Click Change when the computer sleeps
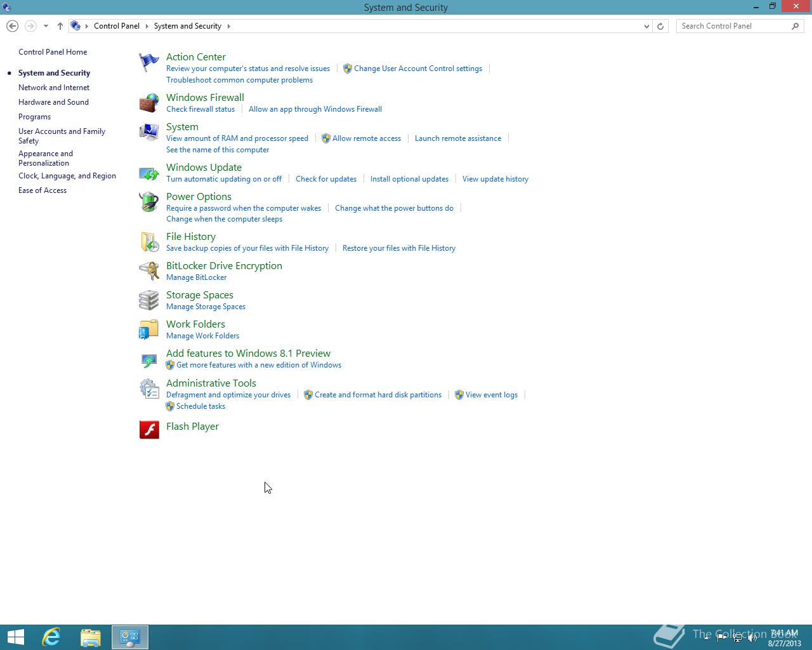 click(224, 219)
